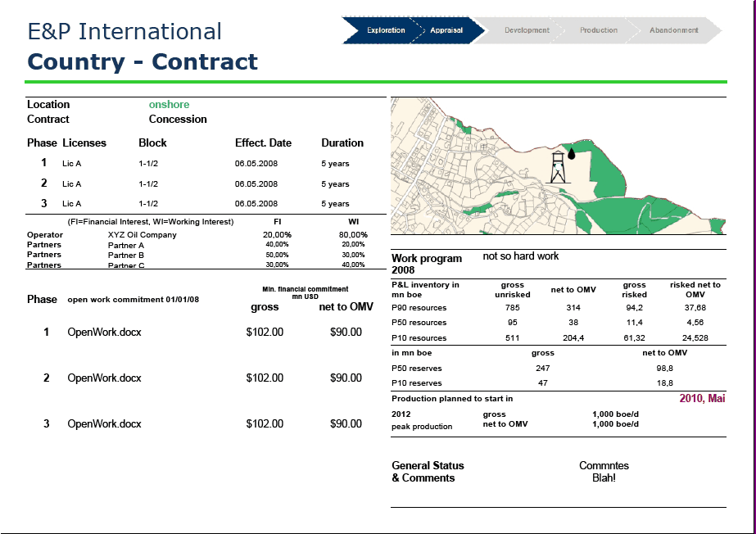
Task: Select the "not so hard work" work program text
Action: [521, 256]
